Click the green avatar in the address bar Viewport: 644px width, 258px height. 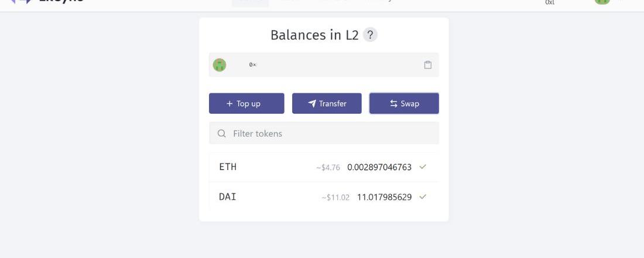click(x=220, y=65)
